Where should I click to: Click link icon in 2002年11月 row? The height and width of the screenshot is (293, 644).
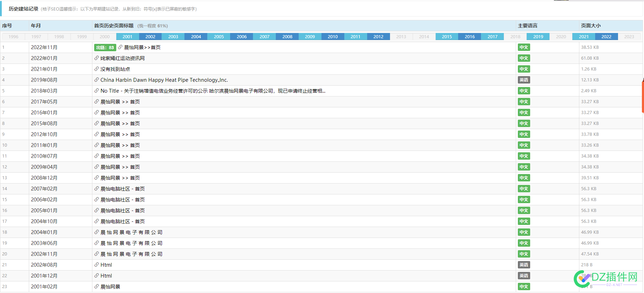97,254
